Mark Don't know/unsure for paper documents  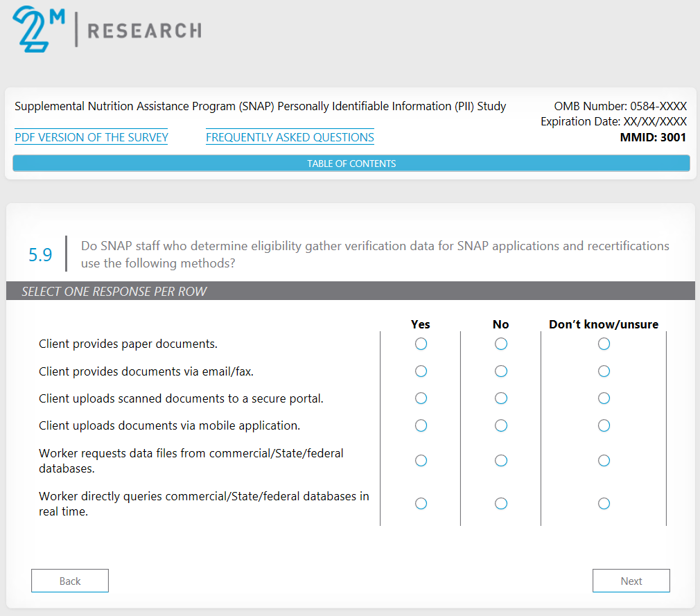click(604, 344)
